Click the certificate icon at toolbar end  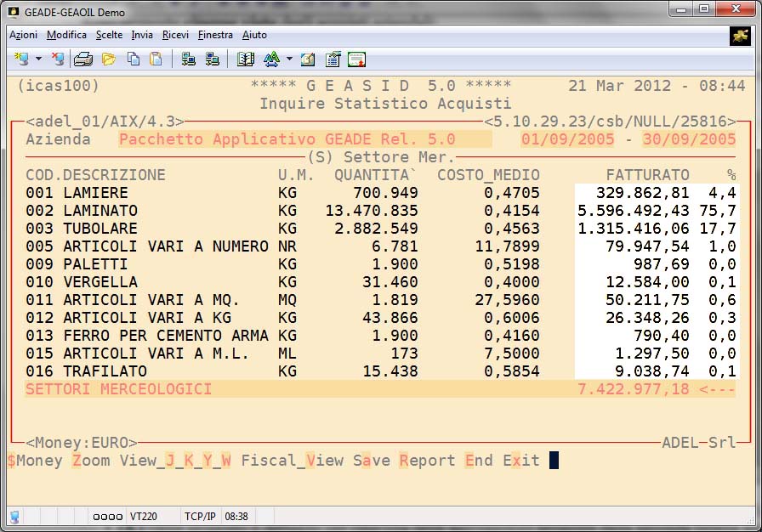pyautogui.click(x=356, y=59)
